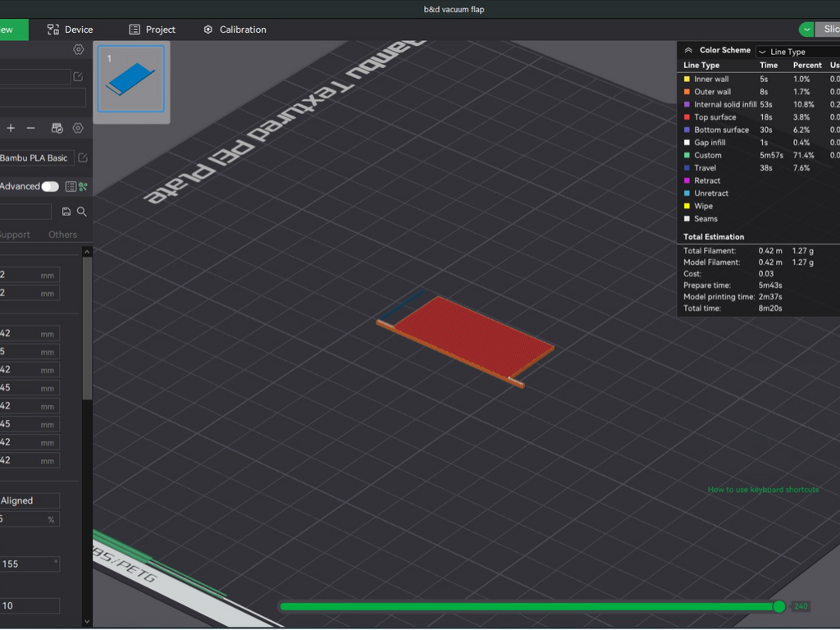Toggle Custom line visibility
Image resolution: width=840 pixels, height=630 pixels.
pos(687,155)
